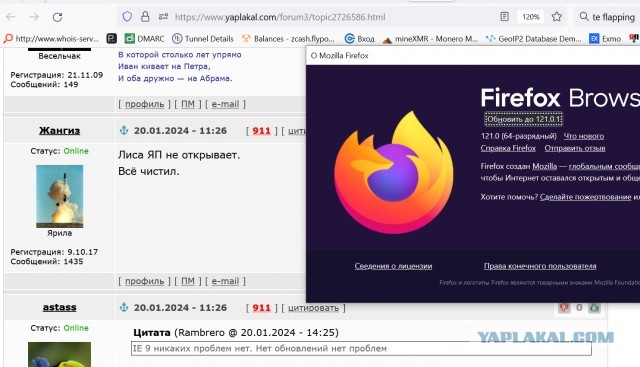
Task: Click the green upvote icon on astass's post
Action: 594,307
